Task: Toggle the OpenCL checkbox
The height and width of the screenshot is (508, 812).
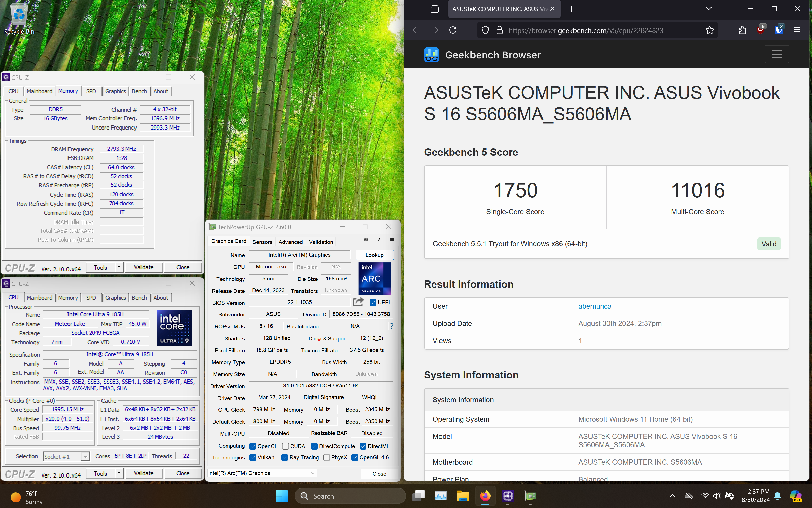Action: coord(253,446)
